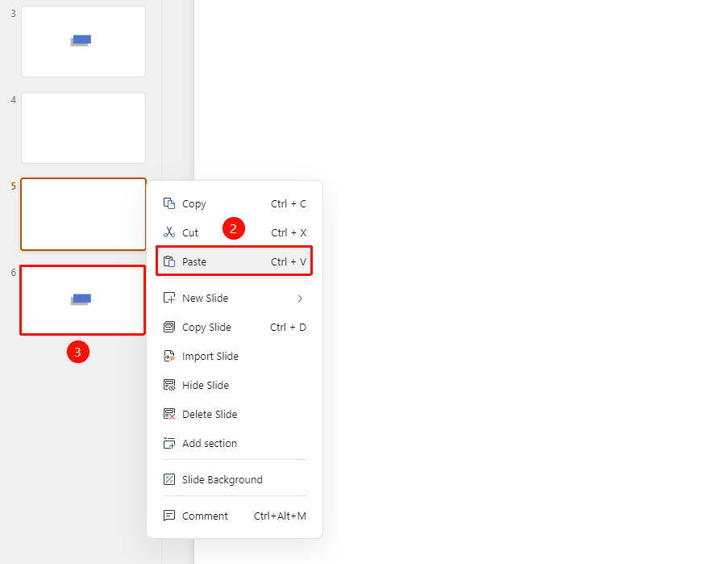This screenshot has width=728, height=564.
Task: Select slide 4 thumbnail
Action: 84,127
